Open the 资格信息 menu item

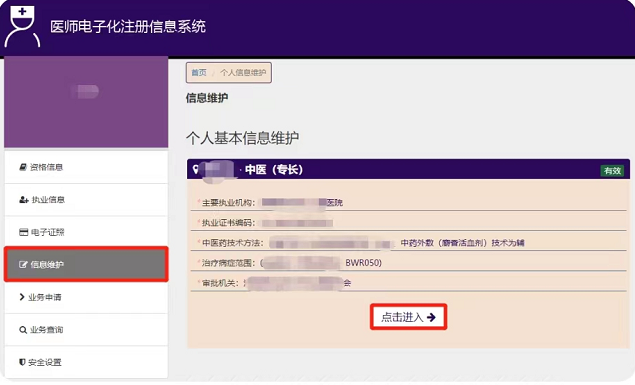point(86,167)
